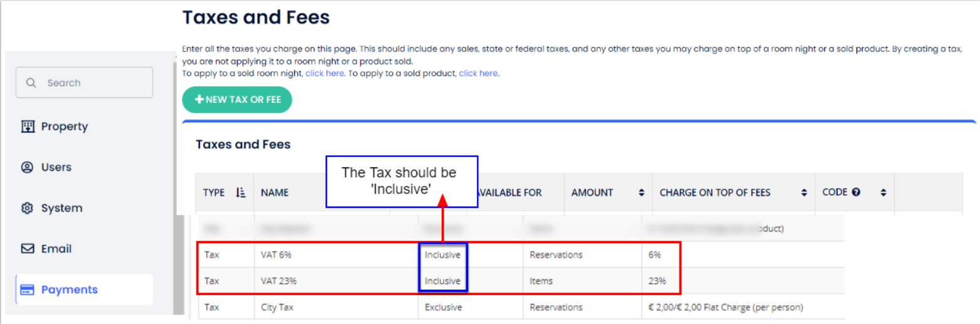Select the City Tax row
980x324 pixels.
(277, 308)
